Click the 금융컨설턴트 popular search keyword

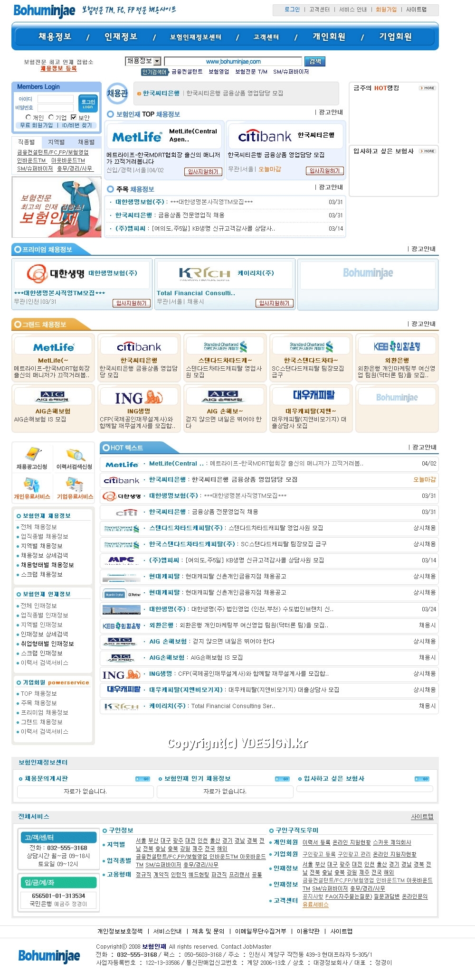click(187, 72)
